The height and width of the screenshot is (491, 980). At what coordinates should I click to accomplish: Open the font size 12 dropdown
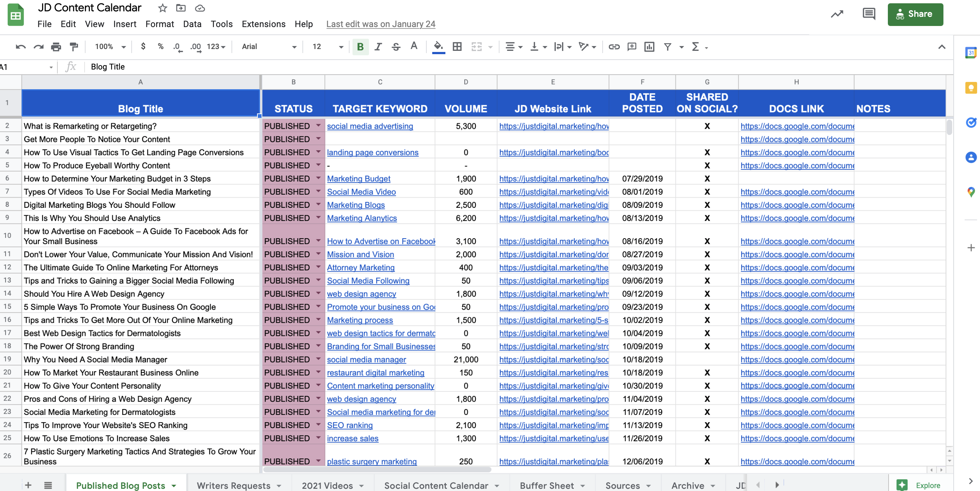[328, 46]
